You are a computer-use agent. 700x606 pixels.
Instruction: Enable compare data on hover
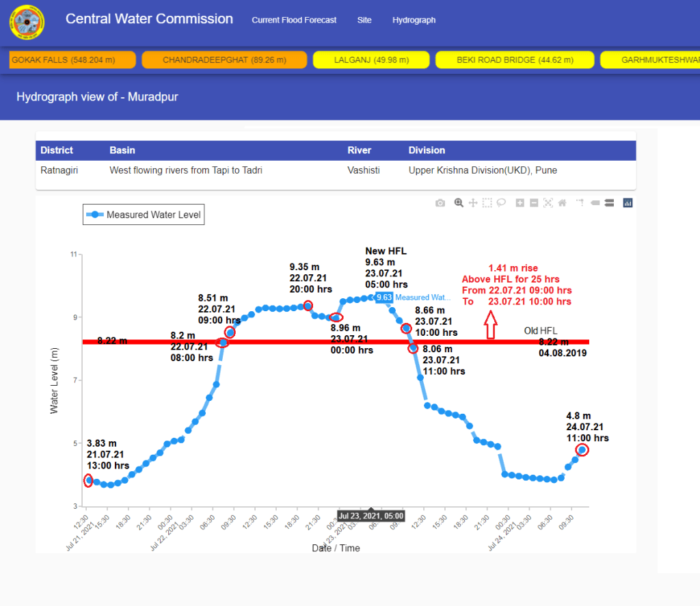tap(608, 203)
